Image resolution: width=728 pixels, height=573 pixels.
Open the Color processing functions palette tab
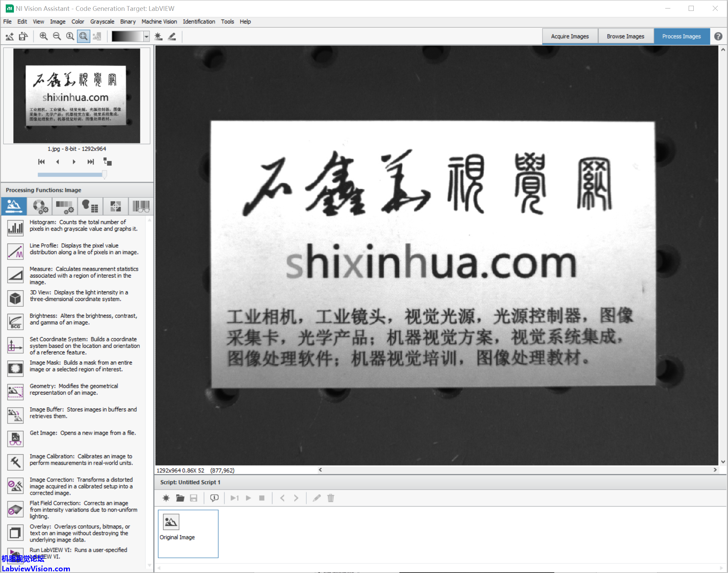click(40, 206)
